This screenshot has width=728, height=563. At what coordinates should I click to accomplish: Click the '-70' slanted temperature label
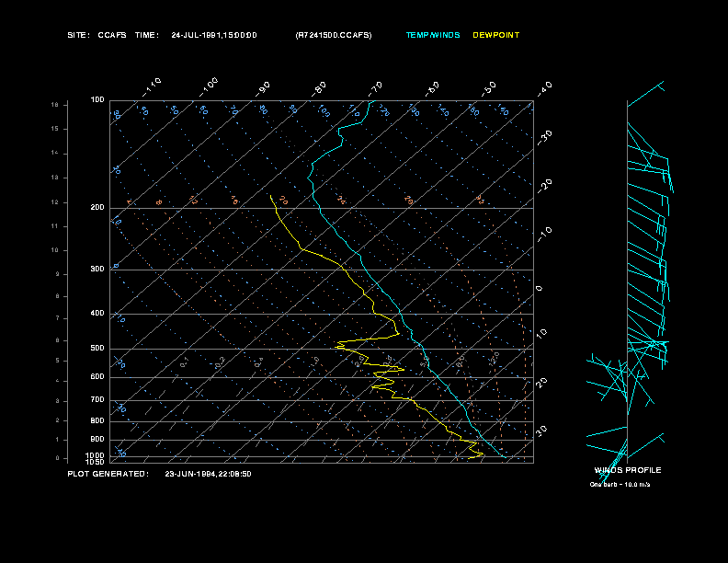375,89
